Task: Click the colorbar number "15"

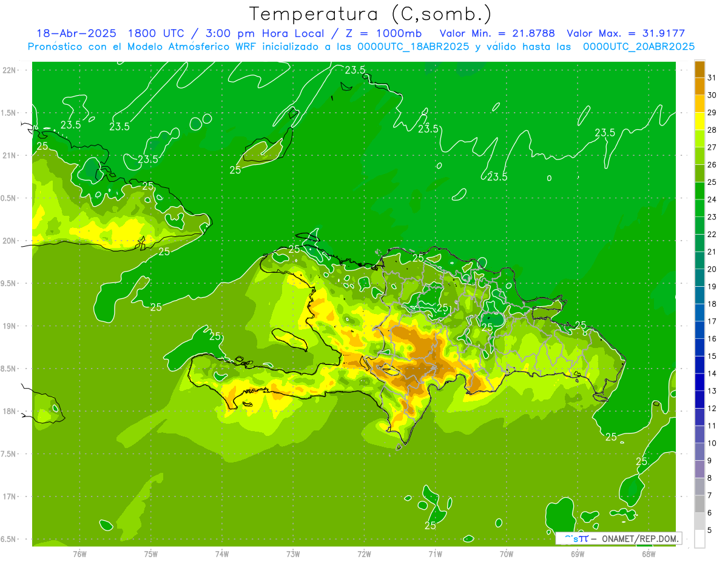Action: [x=712, y=356]
